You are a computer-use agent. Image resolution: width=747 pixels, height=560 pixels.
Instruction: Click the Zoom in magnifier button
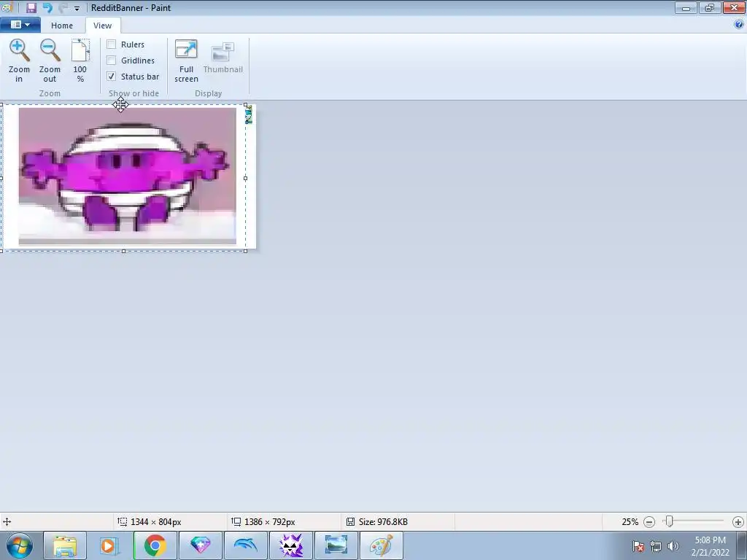coord(19,61)
